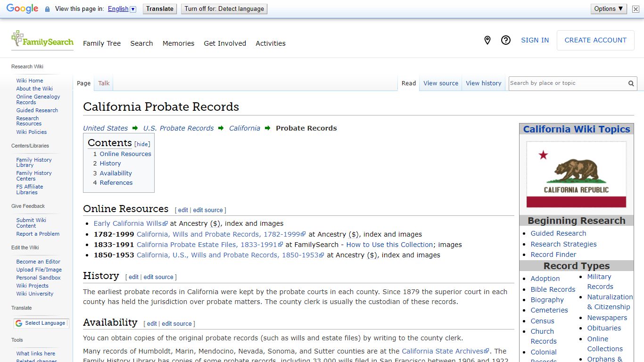Image resolution: width=644 pixels, height=362 pixels.
Task: Open Record Finder link
Action: pos(553,255)
